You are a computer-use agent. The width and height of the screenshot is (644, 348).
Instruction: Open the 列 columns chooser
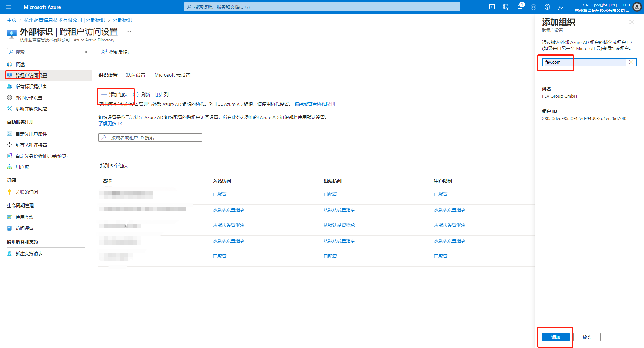162,95
